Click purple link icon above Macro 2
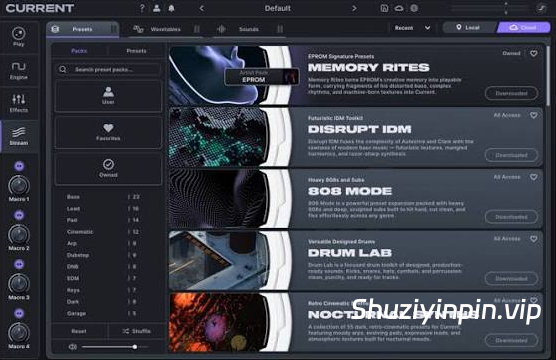 [19, 215]
